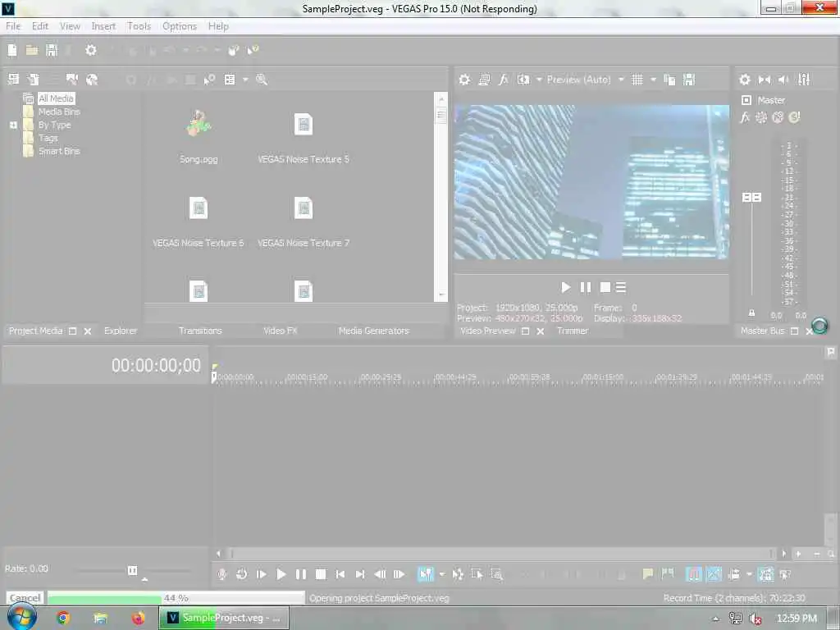Play the video preview window
840x630 pixels.
(566, 288)
